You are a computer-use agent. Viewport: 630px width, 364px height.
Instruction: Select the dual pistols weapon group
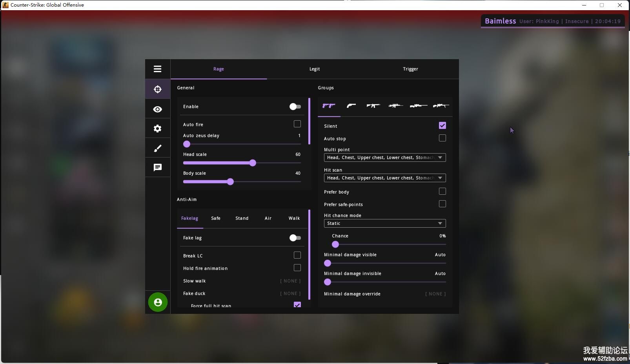tap(329, 105)
